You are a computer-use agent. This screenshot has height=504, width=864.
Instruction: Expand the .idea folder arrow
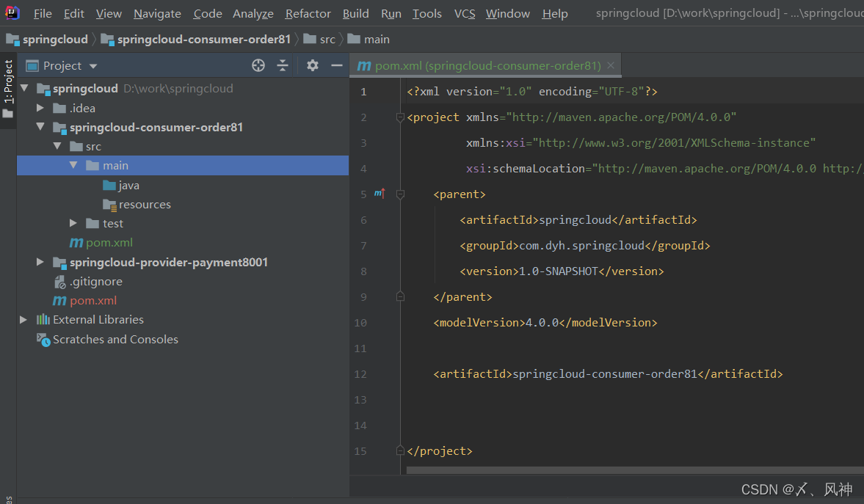pyautogui.click(x=40, y=107)
